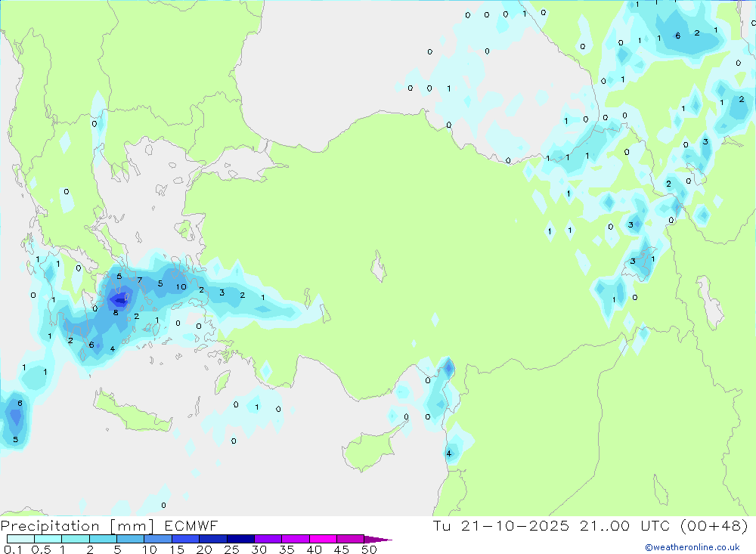Click the '30' legend scale label
Viewport: 756px width, 554px height.
click(x=259, y=549)
